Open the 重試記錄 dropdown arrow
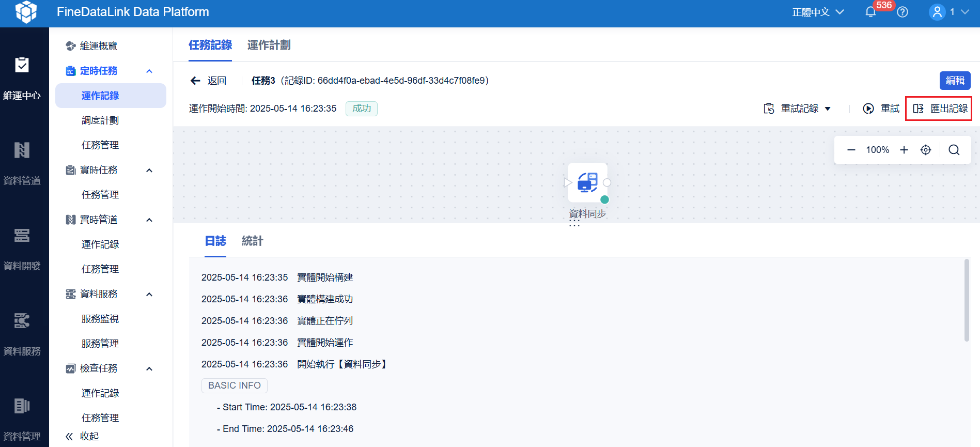Image resolution: width=980 pixels, height=447 pixels. pyautogui.click(x=828, y=109)
